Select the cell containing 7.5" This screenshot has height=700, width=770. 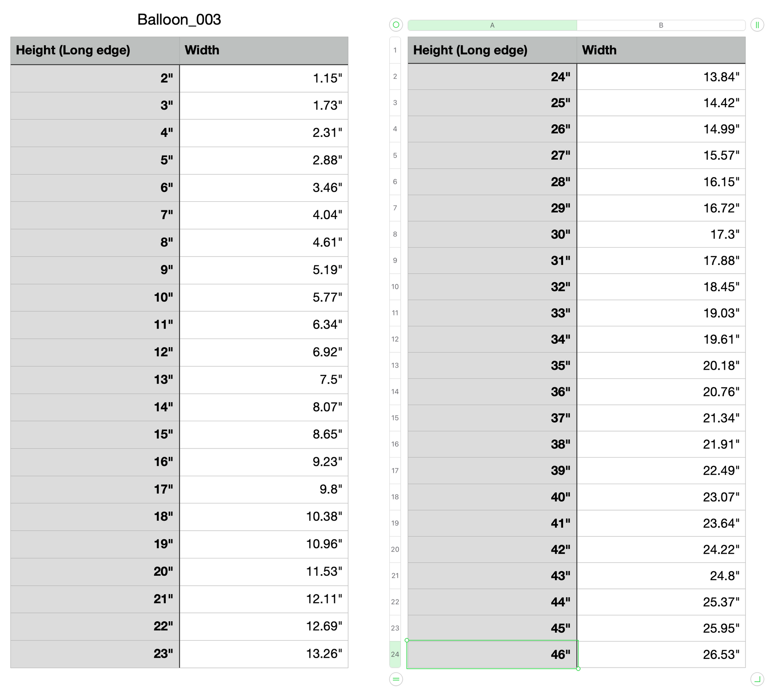pyautogui.click(x=264, y=380)
